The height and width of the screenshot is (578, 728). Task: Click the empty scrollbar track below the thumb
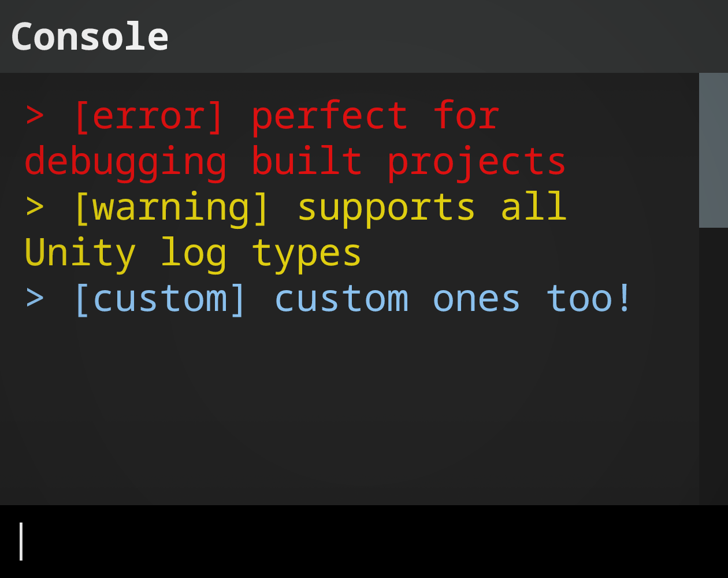[713, 364]
